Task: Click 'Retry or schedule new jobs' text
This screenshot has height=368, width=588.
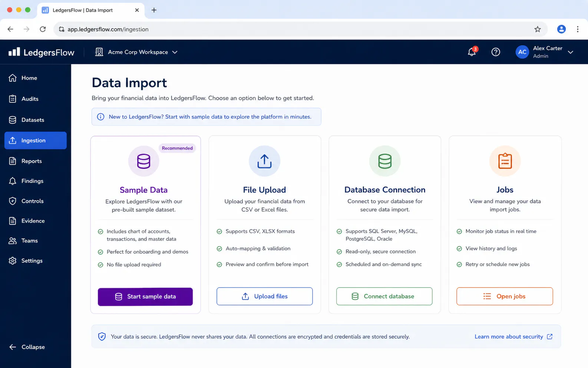Action: 498,264
